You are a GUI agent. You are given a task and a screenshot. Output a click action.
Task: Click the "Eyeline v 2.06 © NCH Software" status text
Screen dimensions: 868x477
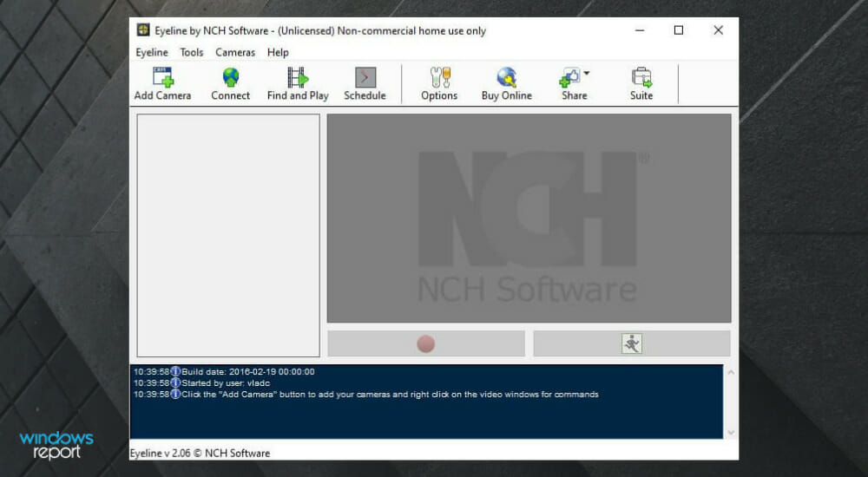[x=200, y=454]
